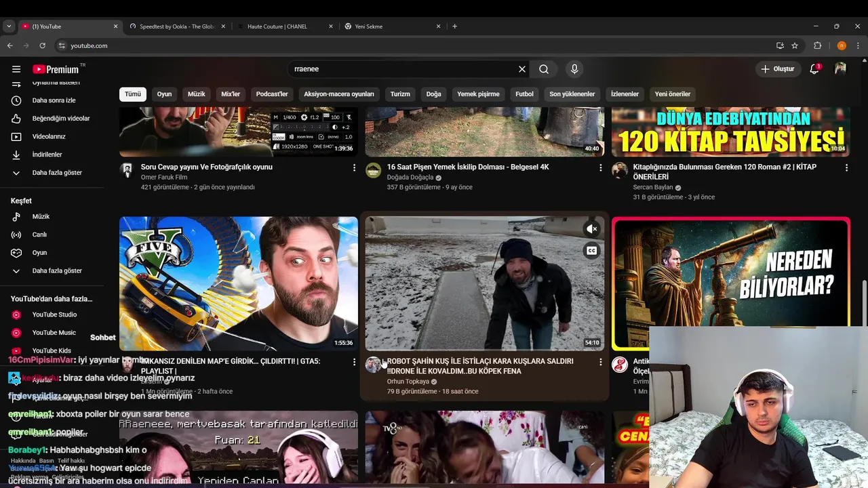Click the YouTube Premium logo
This screenshot has width=868, height=488.
(57, 69)
